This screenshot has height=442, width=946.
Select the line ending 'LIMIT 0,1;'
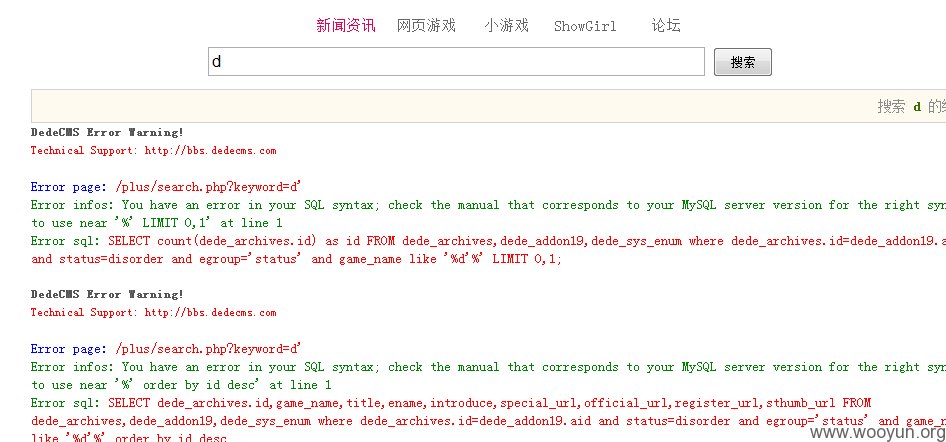(296, 259)
